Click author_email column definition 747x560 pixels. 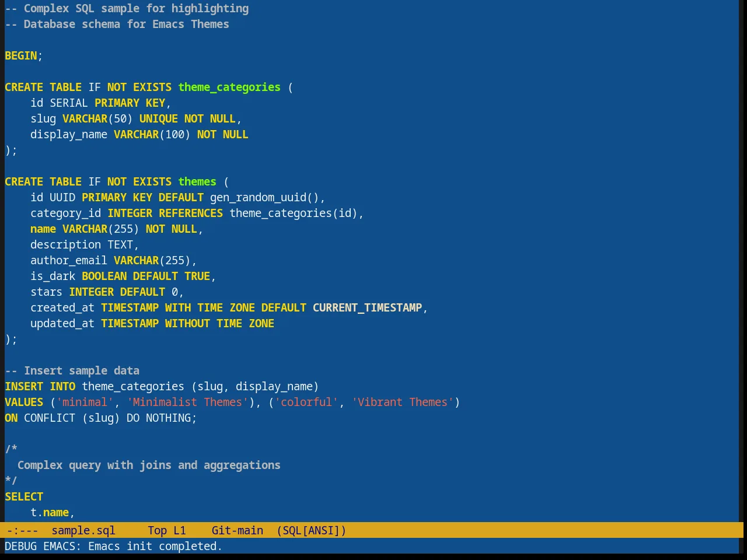point(114,260)
